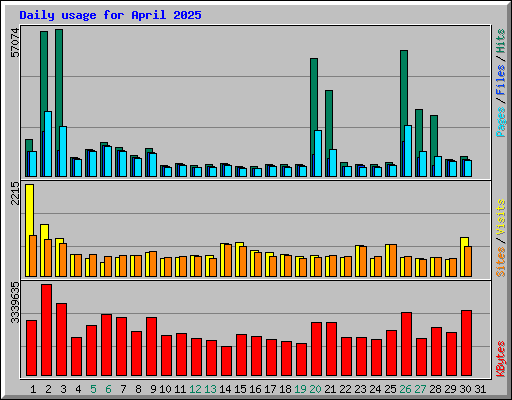Click the 2215 visits axis value
This screenshot has height=400, width=512.
click(x=15, y=193)
